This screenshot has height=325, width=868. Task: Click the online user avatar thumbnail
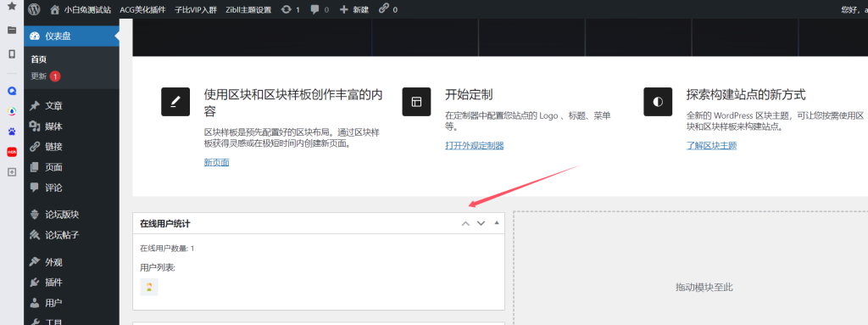[x=149, y=287]
